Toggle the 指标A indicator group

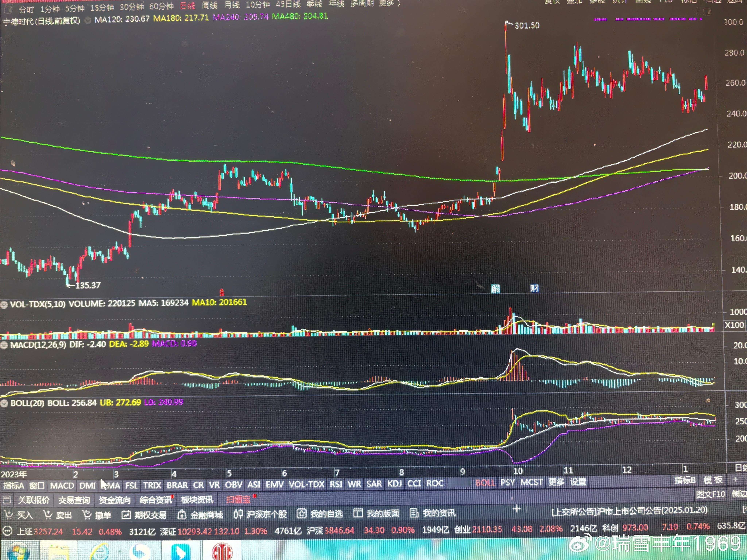(13, 486)
